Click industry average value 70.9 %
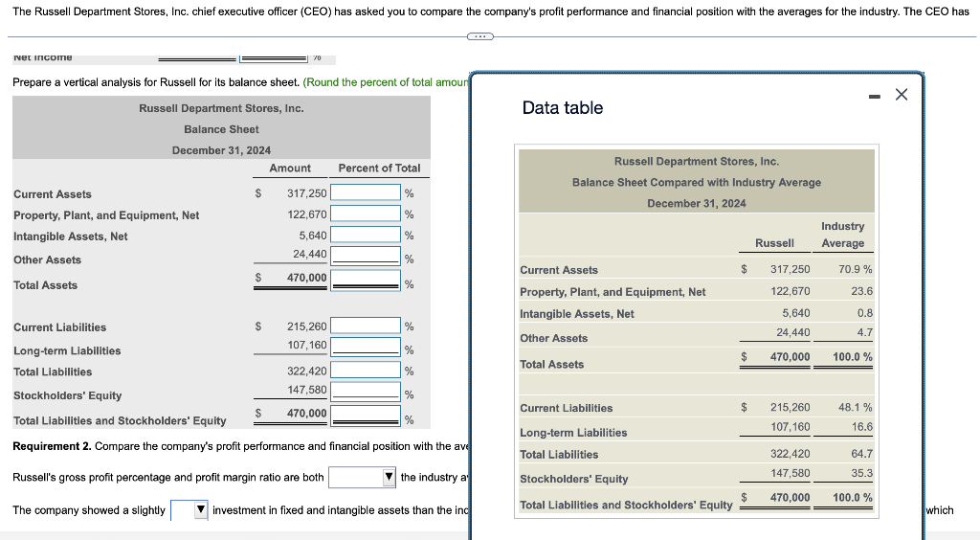The height and width of the screenshot is (540, 980). click(855, 269)
